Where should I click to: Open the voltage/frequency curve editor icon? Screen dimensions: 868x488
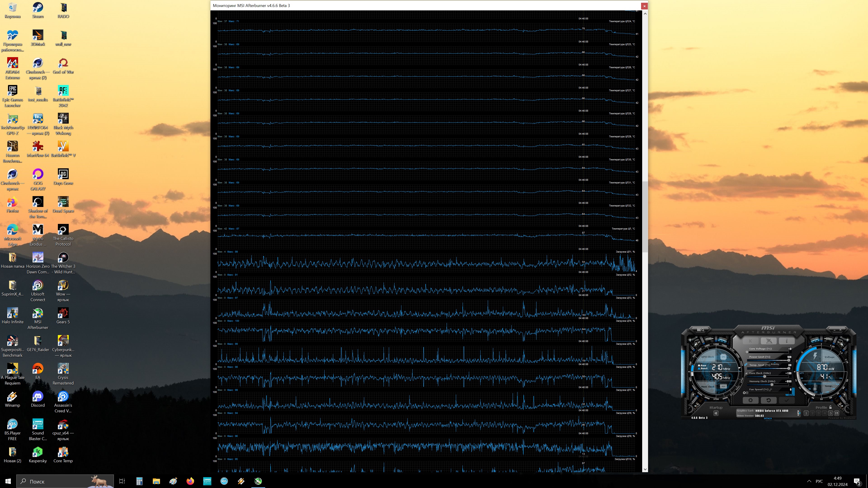click(746, 373)
